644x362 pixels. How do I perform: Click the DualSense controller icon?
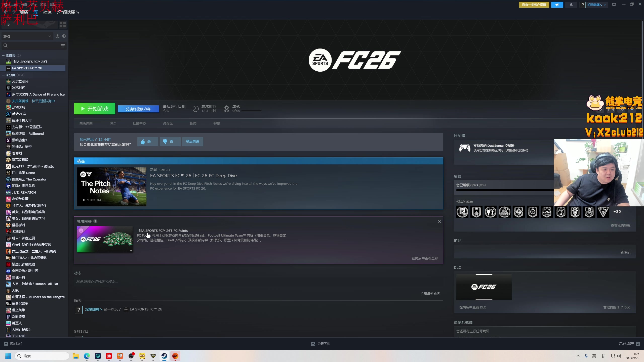coord(465,148)
